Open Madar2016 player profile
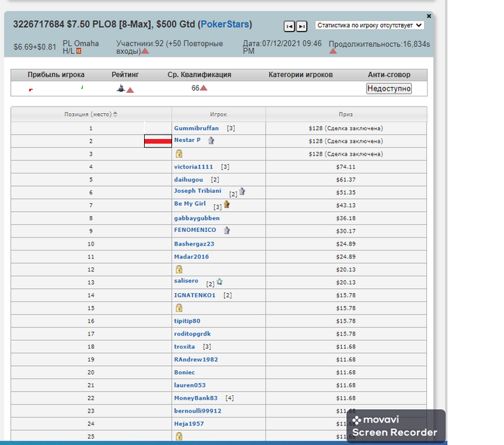 tap(192, 257)
